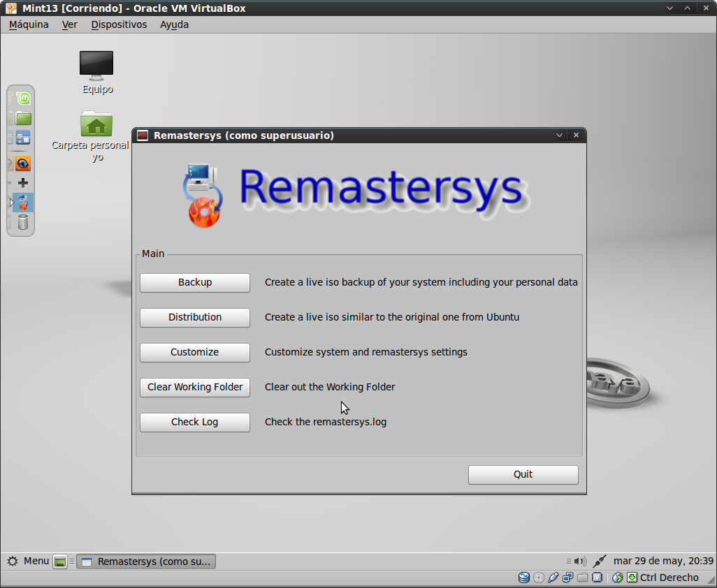Open the trash can in the dock

tap(23, 223)
